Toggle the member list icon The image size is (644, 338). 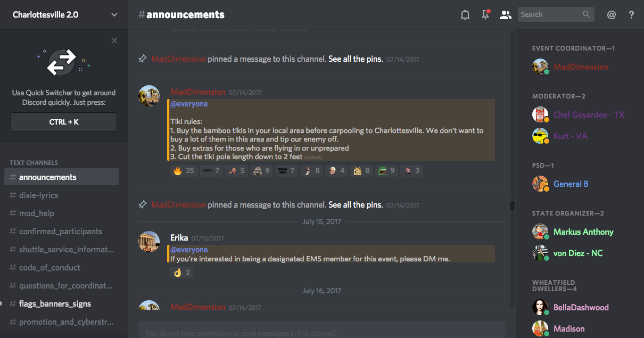[x=505, y=15]
